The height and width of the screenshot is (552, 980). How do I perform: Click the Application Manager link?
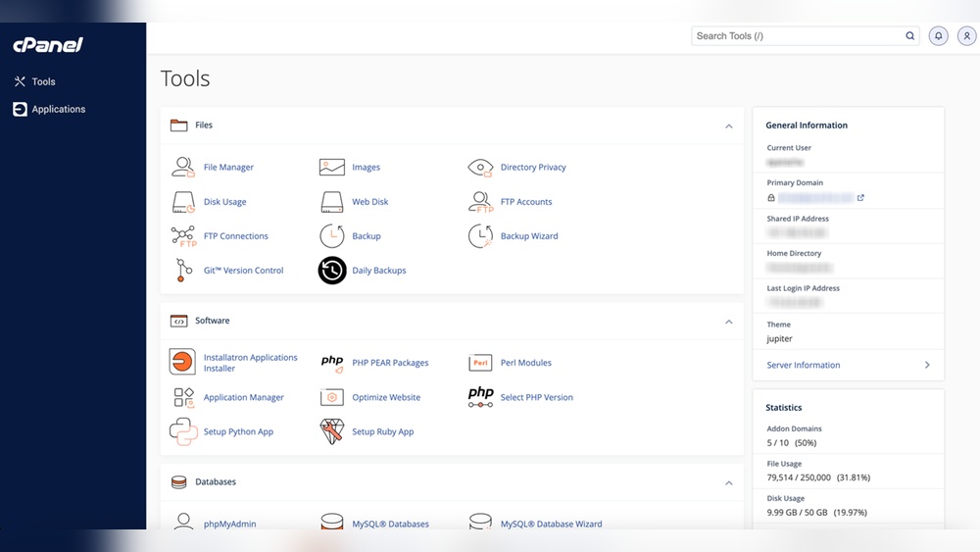244,398
